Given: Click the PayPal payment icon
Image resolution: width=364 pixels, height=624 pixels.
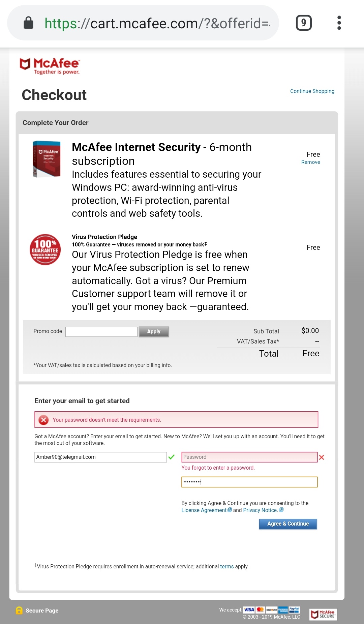Looking at the screenshot, I should pos(294,610).
